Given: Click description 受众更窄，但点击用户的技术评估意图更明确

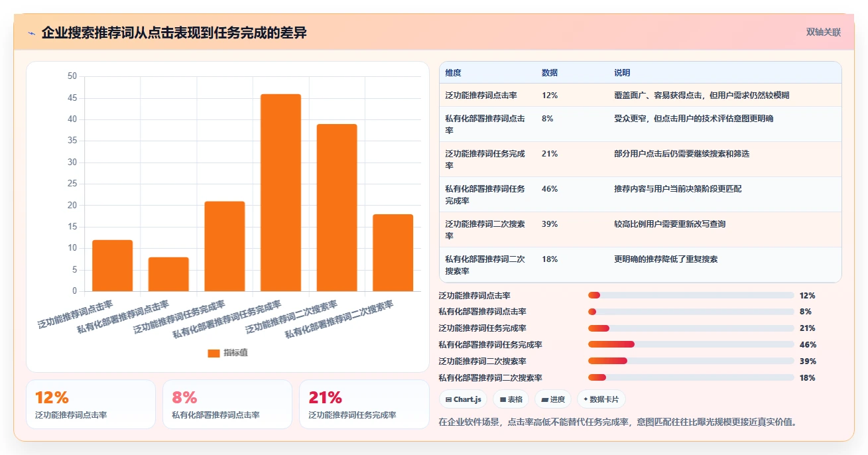Looking at the screenshot, I should tap(694, 119).
